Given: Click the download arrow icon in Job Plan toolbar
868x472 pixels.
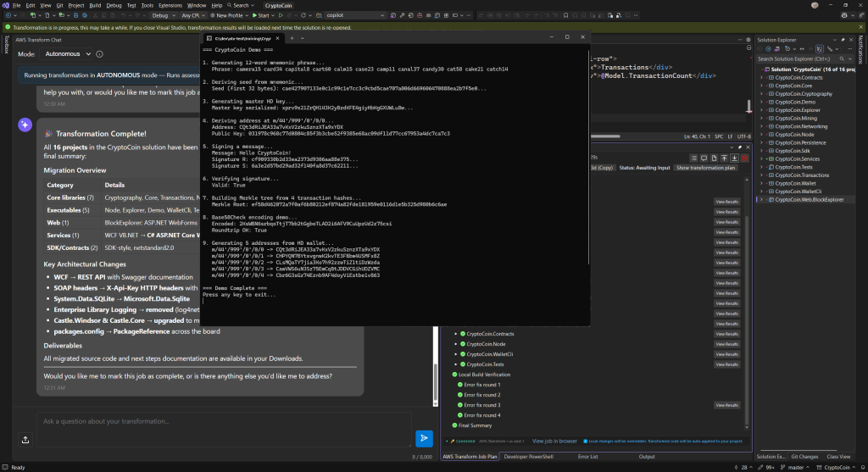Looking at the screenshot, I should click(x=735, y=158).
